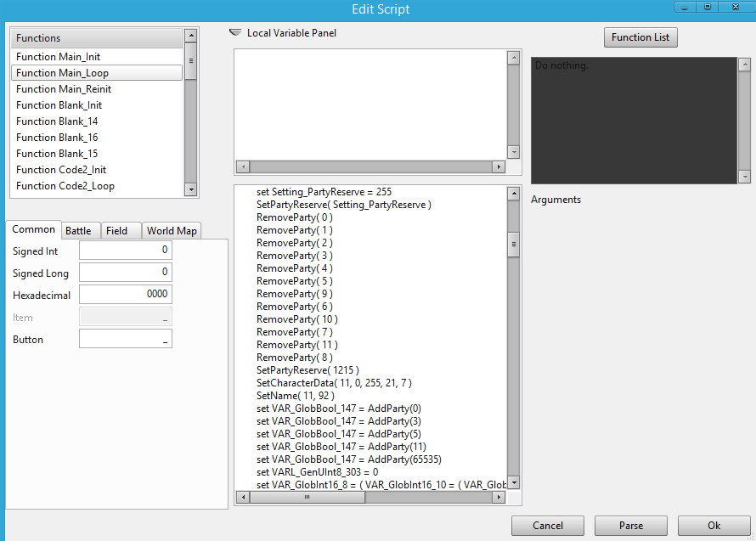Screen dimensions: 756x541
Task: Switch to the Common tab
Action: point(33,229)
